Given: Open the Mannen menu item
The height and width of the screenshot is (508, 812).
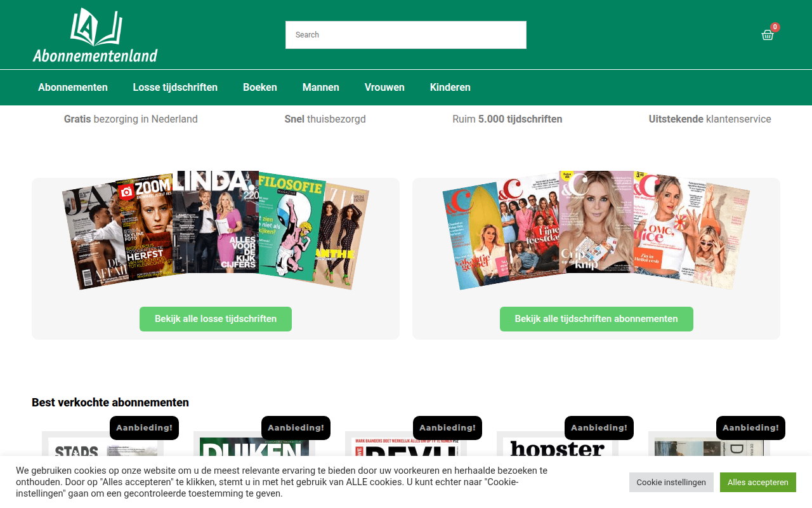Looking at the screenshot, I should 321,88.
